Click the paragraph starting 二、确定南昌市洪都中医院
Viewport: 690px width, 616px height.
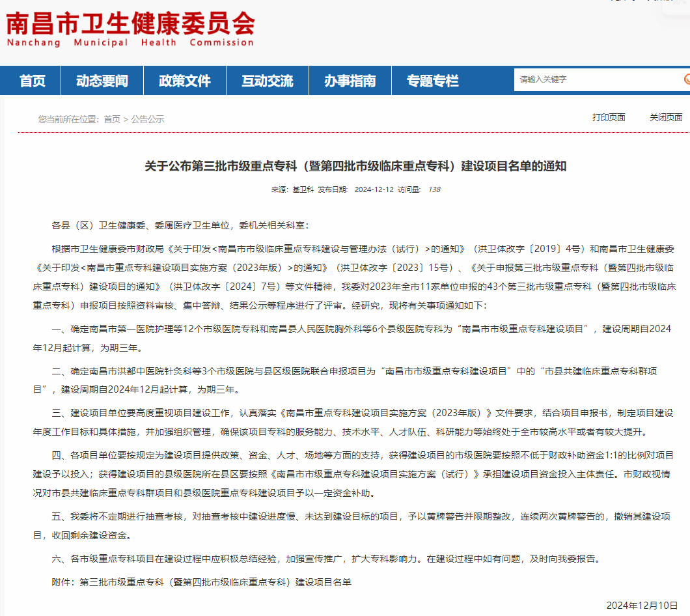point(346,380)
